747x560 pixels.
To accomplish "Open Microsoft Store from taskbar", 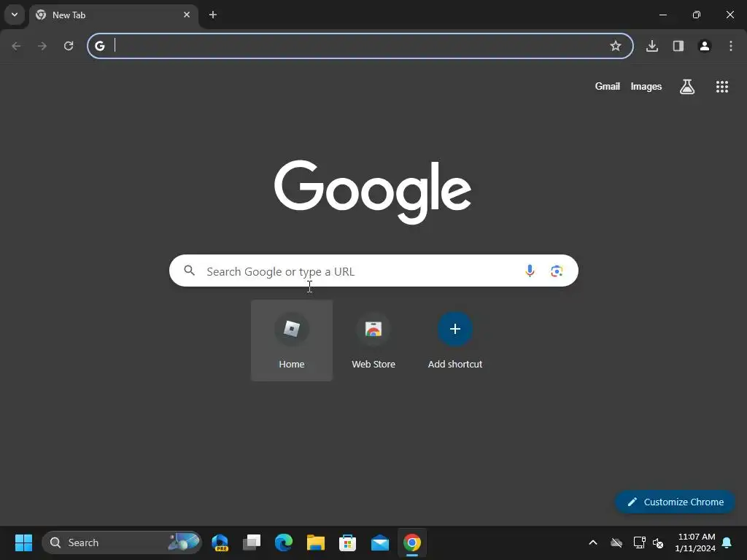I will pos(347,542).
